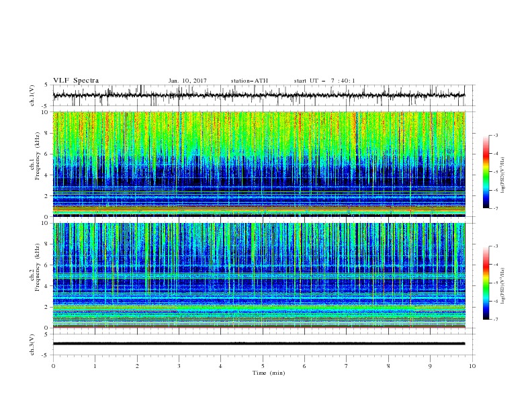Screen dimensions: 532x411
Task: Click the date 'Jan. 10, 2017'
Action: [x=187, y=81]
